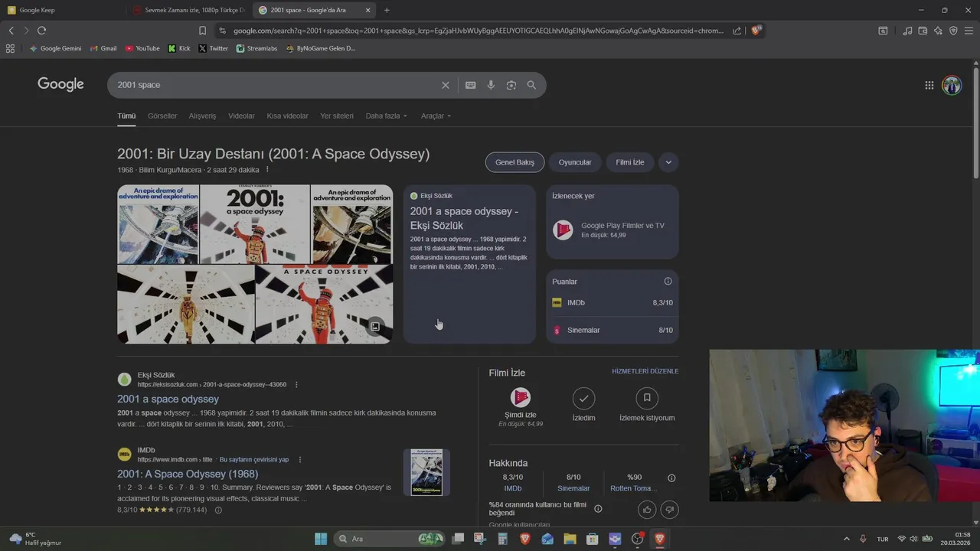Image resolution: width=980 pixels, height=551 pixels.
Task: Open the Ekşi Sözlük result options menu
Action: 296,384
